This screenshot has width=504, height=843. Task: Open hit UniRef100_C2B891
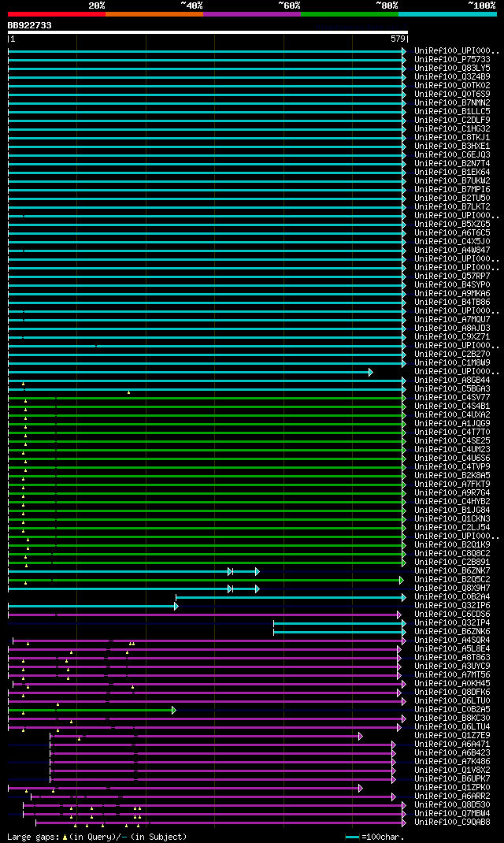[x=452, y=563]
